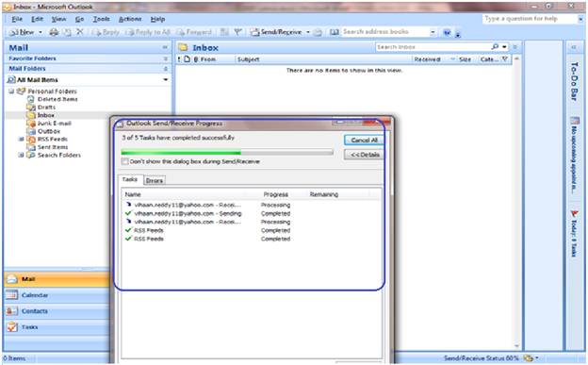588x365 pixels.
Task: Open the Search address books dropdown
Action: coord(433,32)
